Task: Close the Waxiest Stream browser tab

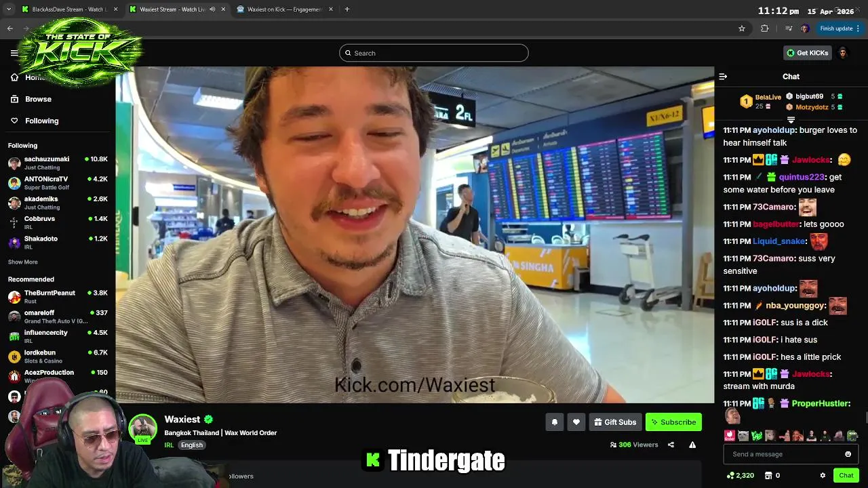Action: (x=223, y=9)
